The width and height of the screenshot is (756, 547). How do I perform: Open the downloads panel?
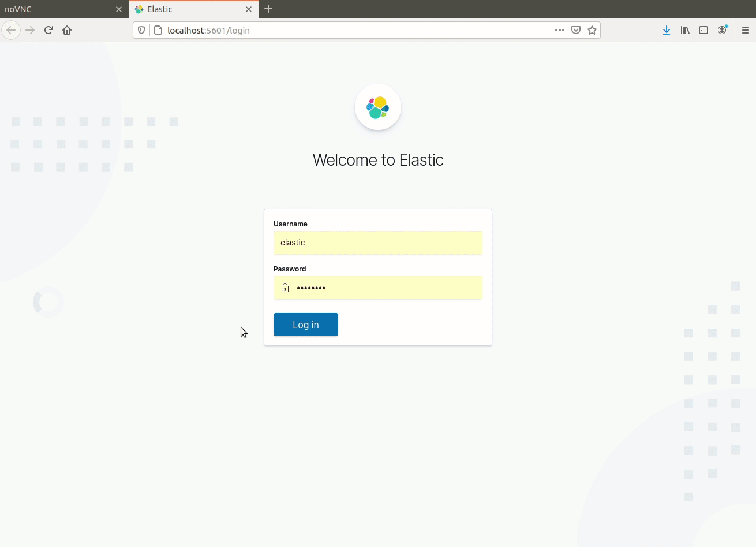coord(667,30)
